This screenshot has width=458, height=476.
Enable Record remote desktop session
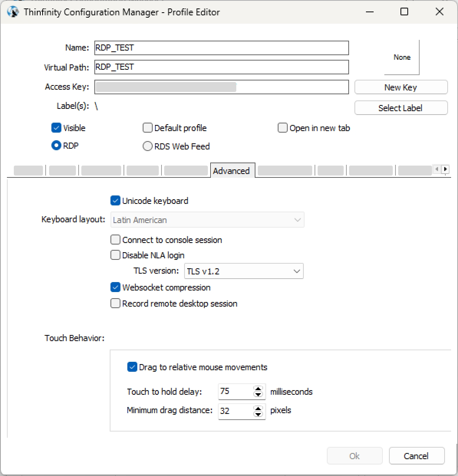point(115,304)
